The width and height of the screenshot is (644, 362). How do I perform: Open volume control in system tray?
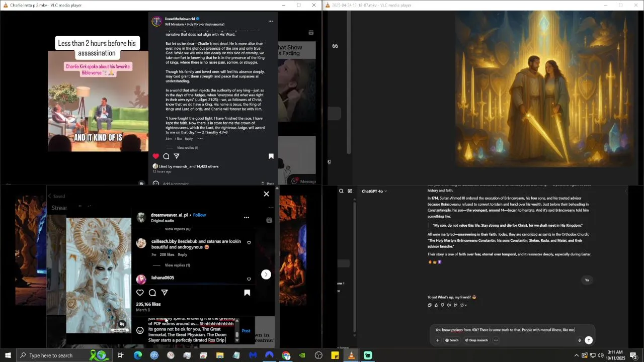[600, 355]
